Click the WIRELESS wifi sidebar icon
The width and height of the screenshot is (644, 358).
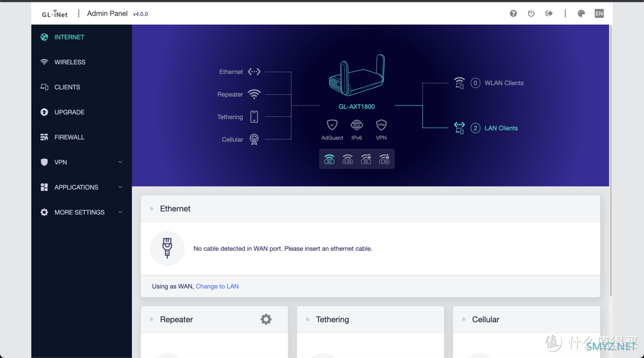coord(44,62)
